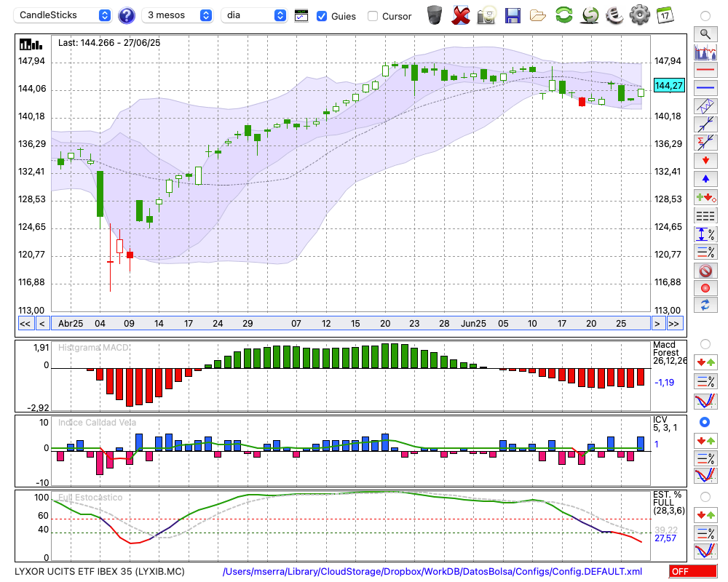This screenshot has width=728, height=582.
Task: Click the small chart window icon
Action: coord(301,16)
